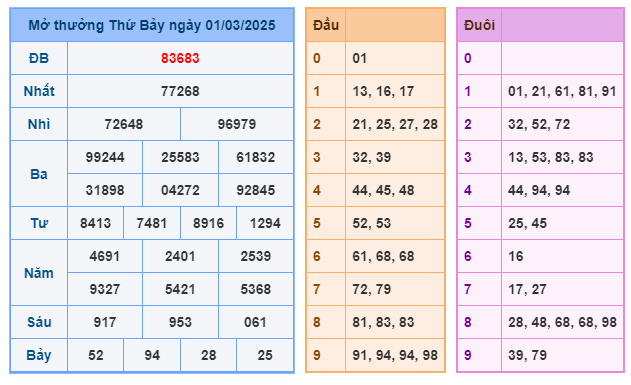Screen dimensions: 631x385
Task: Click Đầu value 01
Action: coord(360,58)
